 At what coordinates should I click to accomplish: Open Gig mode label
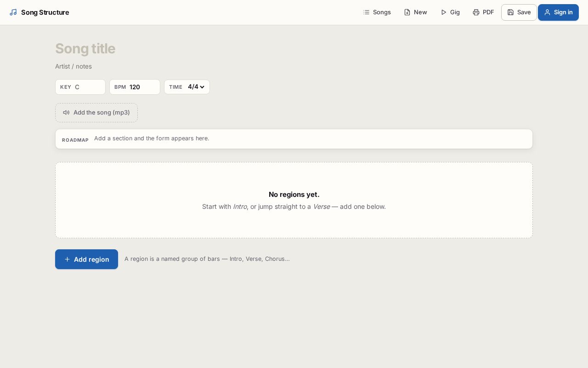(x=455, y=12)
